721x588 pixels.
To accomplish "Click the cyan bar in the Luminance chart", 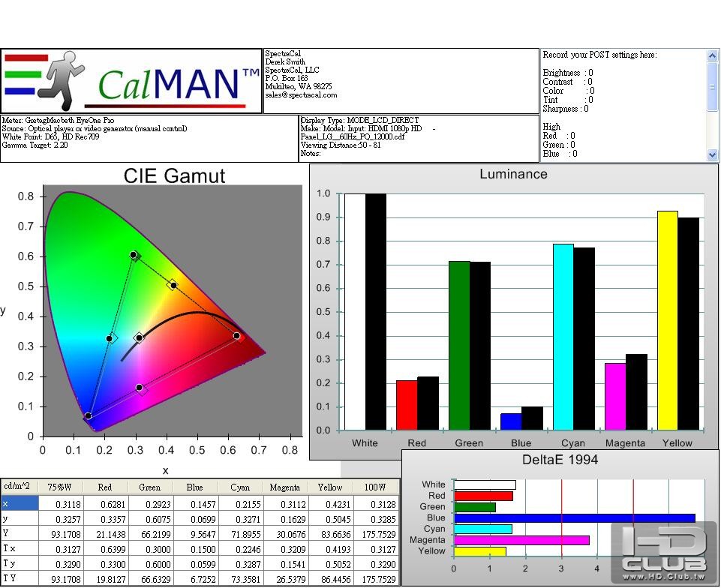I will coord(563,337).
